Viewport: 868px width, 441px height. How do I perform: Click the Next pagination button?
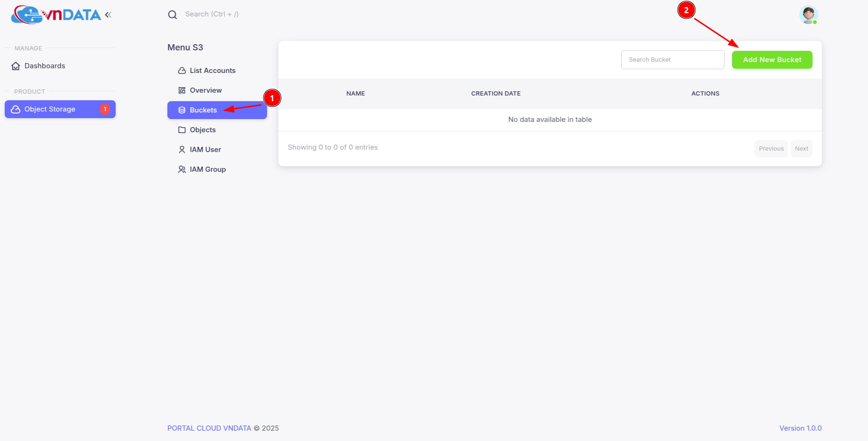coord(801,149)
